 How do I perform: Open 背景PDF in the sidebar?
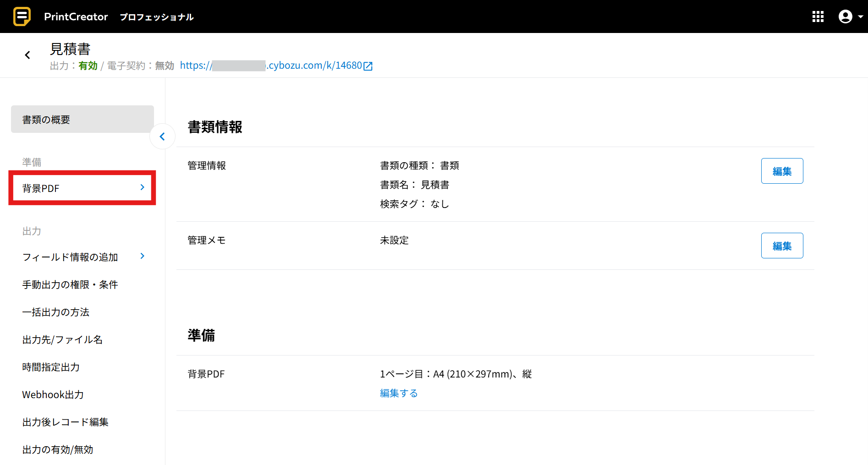coord(41,188)
